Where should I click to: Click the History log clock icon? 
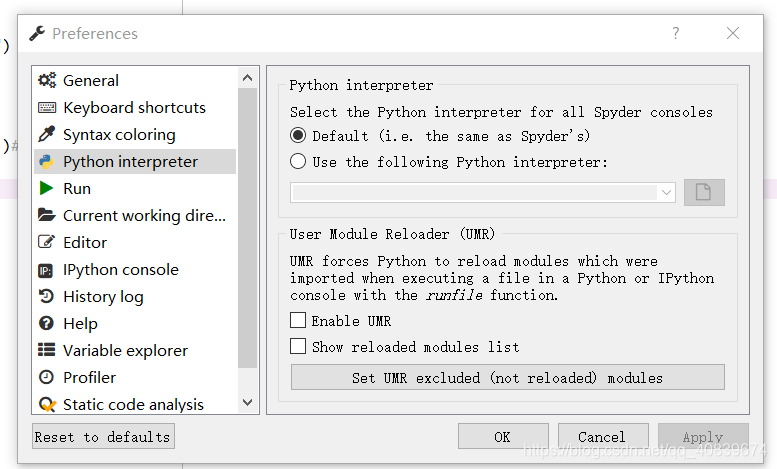point(46,297)
